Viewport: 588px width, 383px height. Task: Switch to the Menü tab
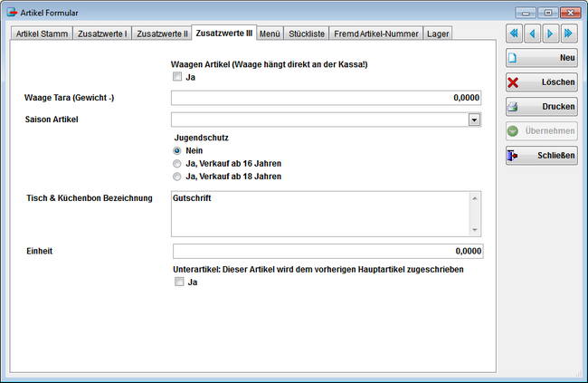pyautogui.click(x=270, y=34)
